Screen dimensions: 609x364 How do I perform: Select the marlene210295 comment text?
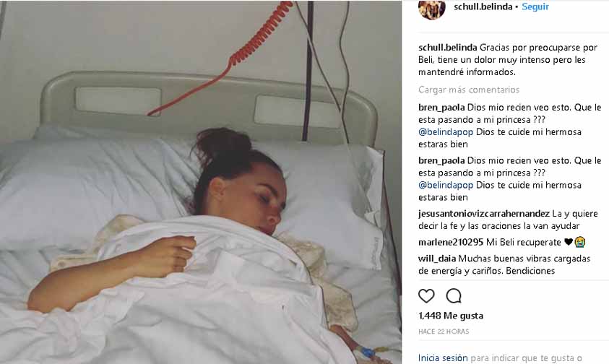535,242
